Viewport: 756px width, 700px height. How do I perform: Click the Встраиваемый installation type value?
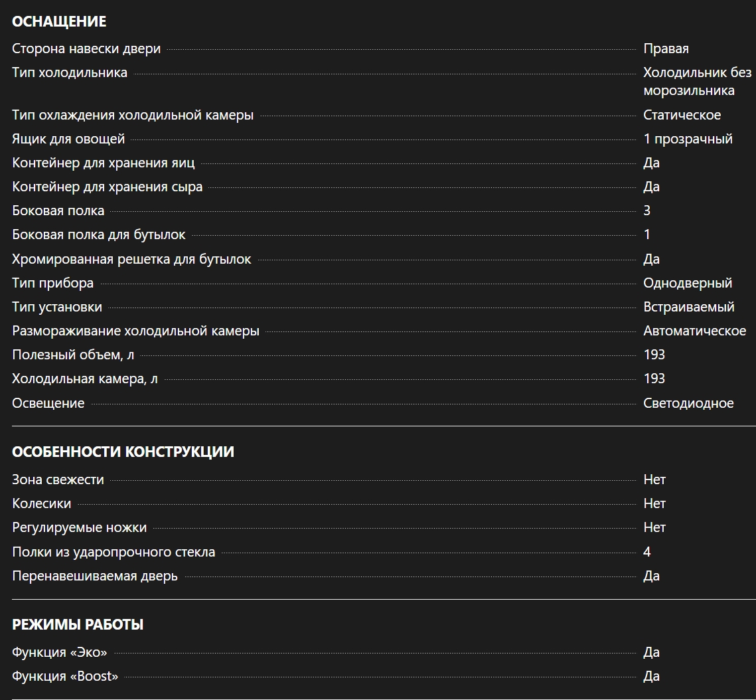click(688, 307)
